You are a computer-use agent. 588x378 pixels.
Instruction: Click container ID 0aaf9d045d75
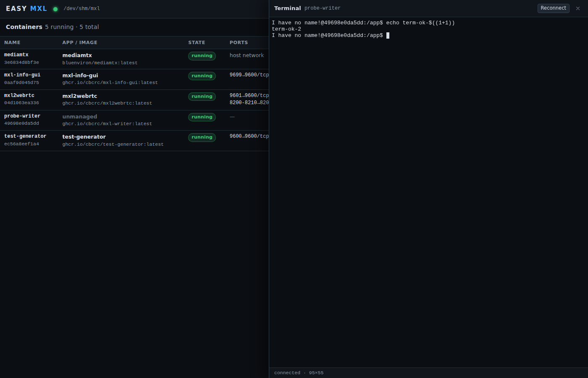[x=21, y=83]
